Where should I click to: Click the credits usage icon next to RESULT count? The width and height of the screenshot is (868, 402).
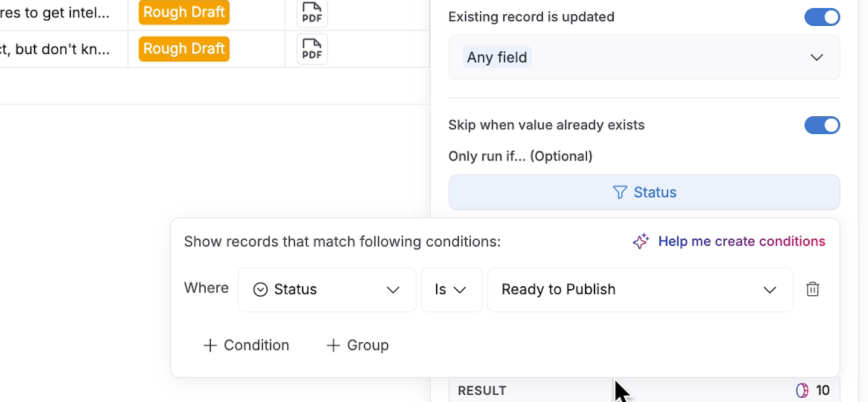coord(801,390)
